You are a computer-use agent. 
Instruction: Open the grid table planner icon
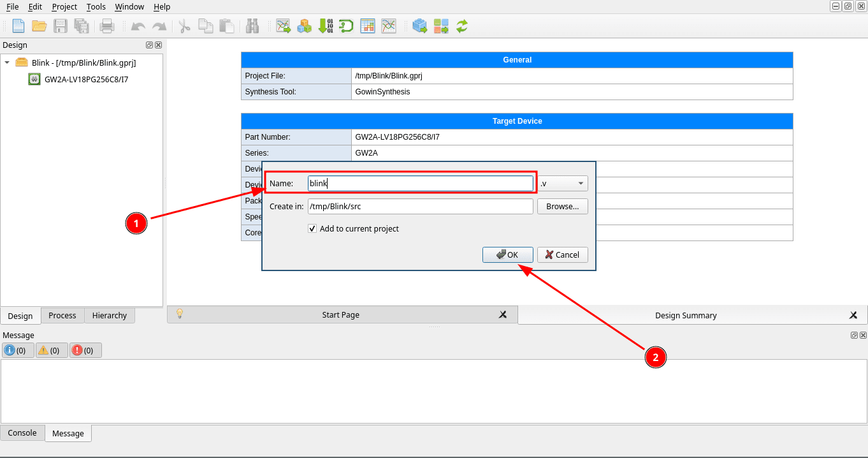point(368,26)
